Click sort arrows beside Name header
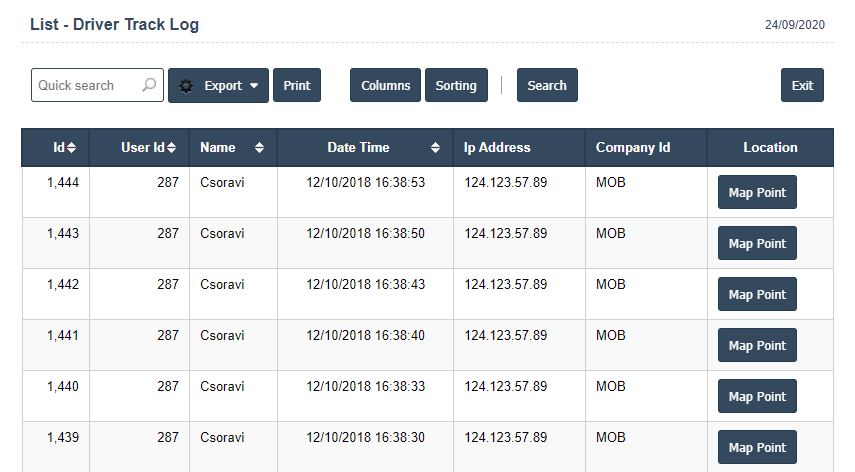855x472 pixels. click(260, 148)
